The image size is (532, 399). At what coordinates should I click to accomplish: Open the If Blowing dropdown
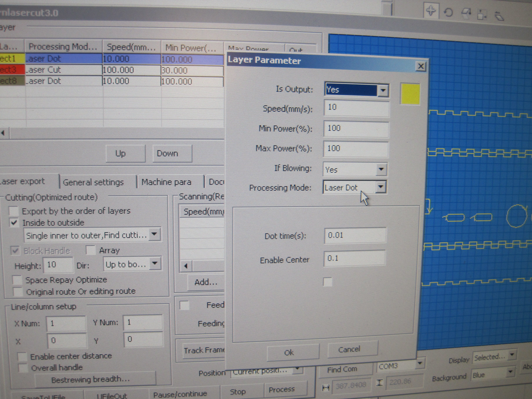click(x=381, y=169)
